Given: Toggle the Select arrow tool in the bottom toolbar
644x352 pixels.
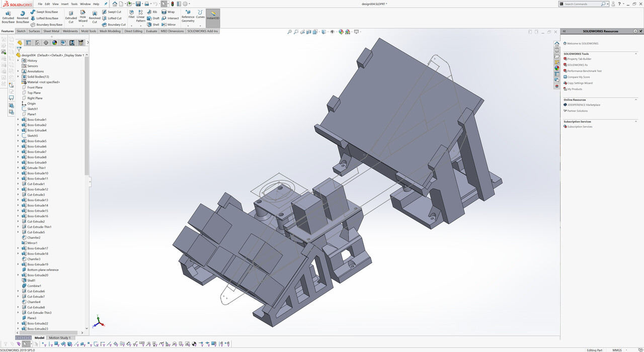Looking at the screenshot, I should [26, 344].
